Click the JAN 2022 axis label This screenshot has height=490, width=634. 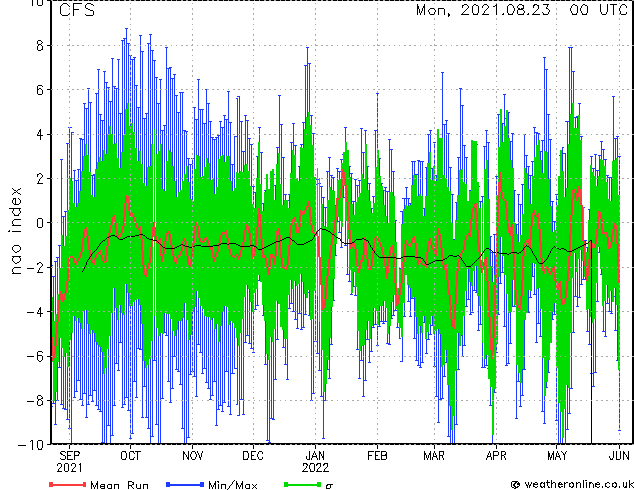click(x=315, y=462)
